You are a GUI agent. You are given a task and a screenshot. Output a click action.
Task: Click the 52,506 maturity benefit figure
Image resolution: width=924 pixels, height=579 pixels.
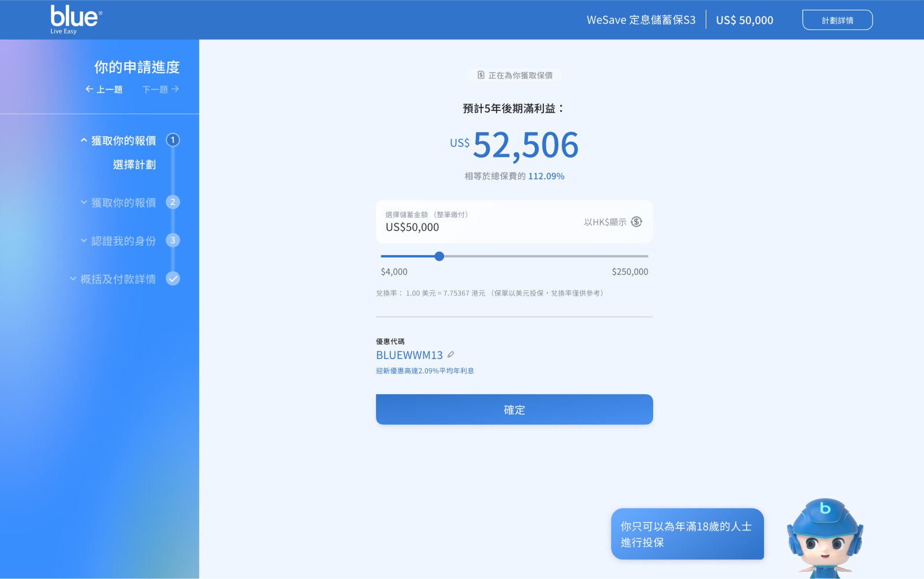[526, 145]
